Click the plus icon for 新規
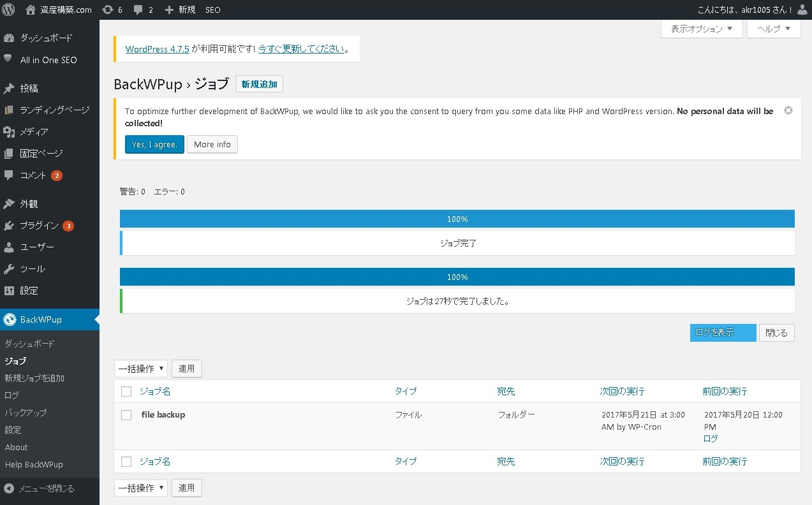Image resolution: width=812 pixels, height=505 pixels. pyautogui.click(x=169, y=10)
